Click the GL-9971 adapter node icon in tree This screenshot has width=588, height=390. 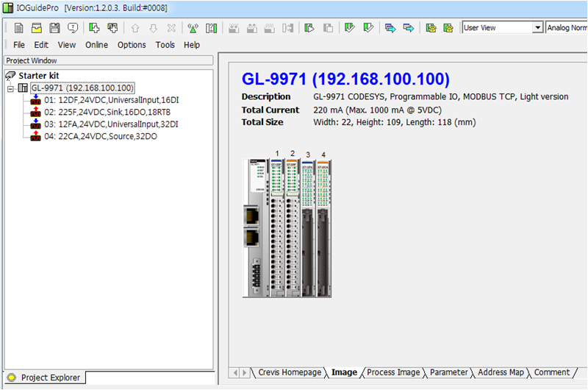(23, 88)
